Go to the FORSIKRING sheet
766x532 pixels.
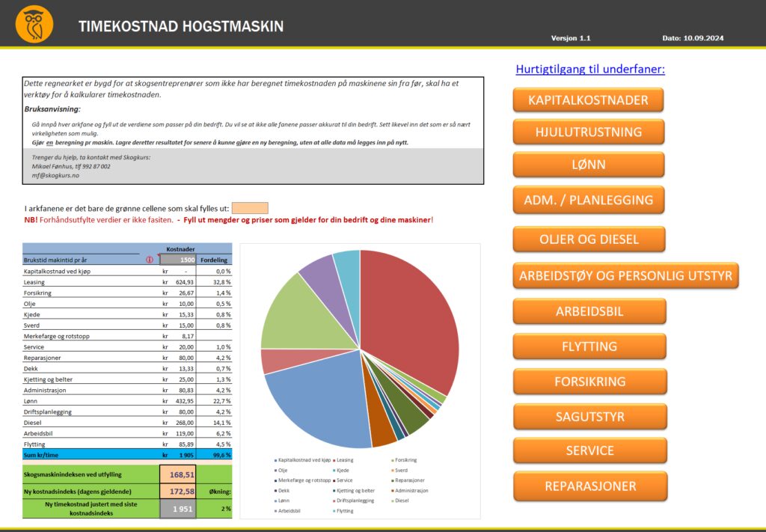[589, 382]
